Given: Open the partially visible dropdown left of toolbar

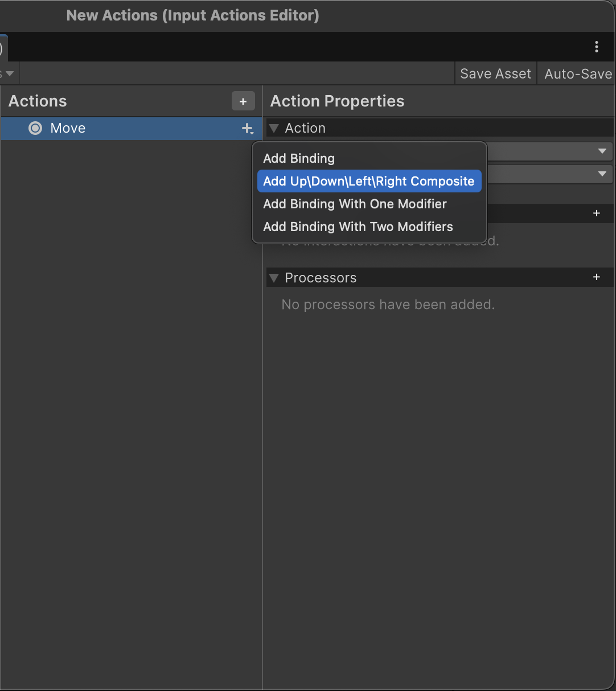Looking at the screenshot, I should [9, 74].
